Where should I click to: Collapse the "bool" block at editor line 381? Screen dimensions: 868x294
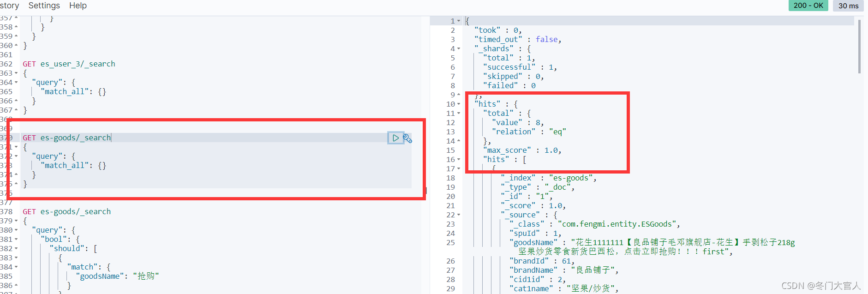(16, 239)
